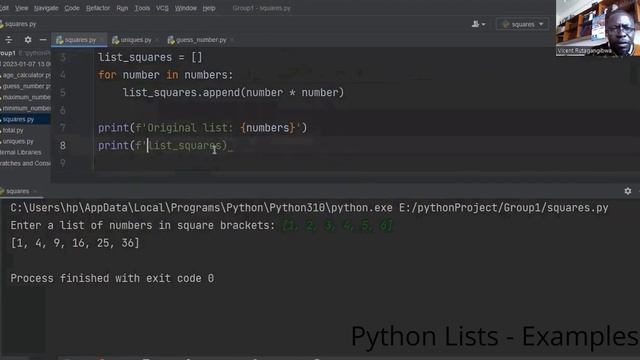Screen dimensions: 640x360
Task: Click the 'for number in numbers:' line
Action: 165,75
